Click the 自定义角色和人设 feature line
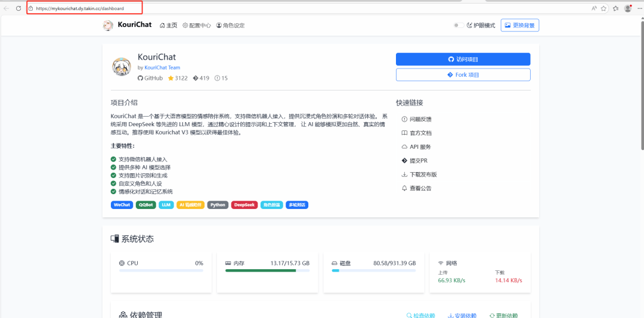The height and width of the screenshot is (318, 644). pos(139,183)
